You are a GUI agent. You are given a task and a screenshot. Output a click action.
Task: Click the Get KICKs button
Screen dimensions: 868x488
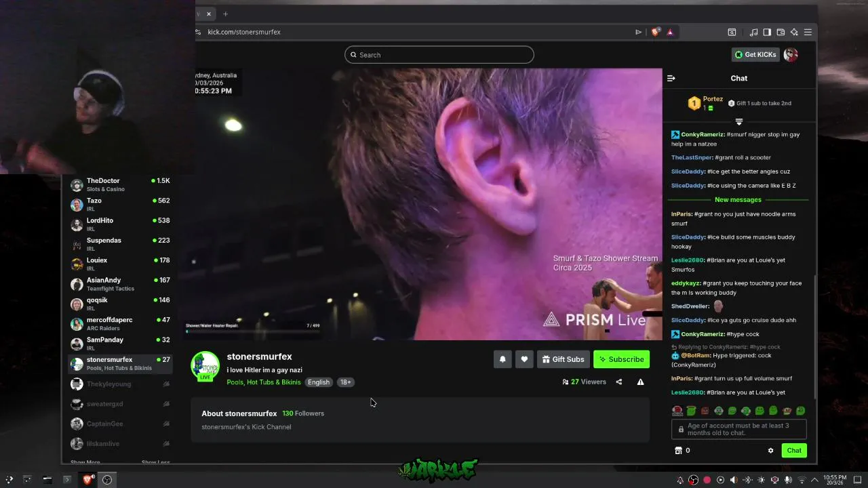tap(755, 55)
